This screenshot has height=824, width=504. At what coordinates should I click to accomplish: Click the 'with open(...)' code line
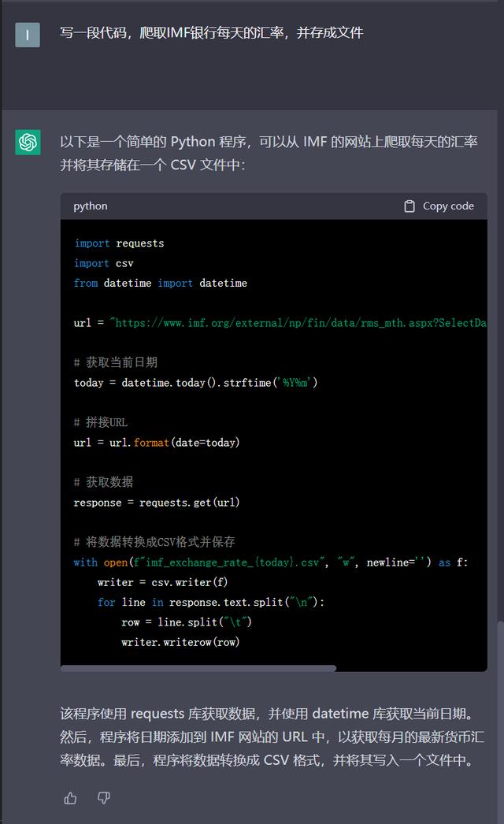271,562
